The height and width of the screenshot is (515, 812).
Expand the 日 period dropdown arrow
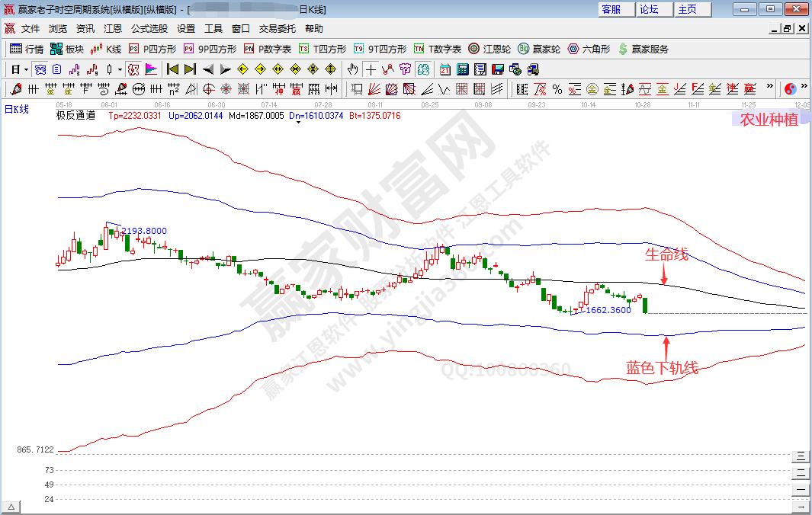tap(26, 69)
